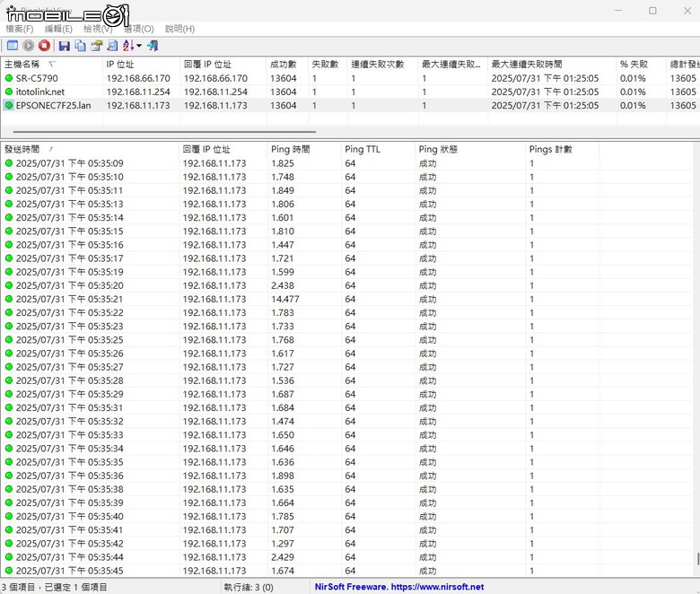This screenshot has width=700, height=594.
Task: Click status bar text 執行緒: 3 (0)
Action: coord(249,588)
